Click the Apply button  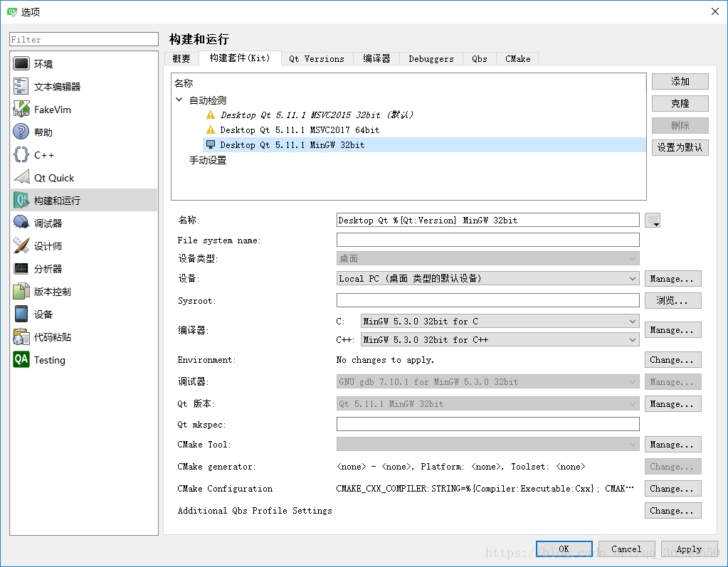click(x=689, y=549)
